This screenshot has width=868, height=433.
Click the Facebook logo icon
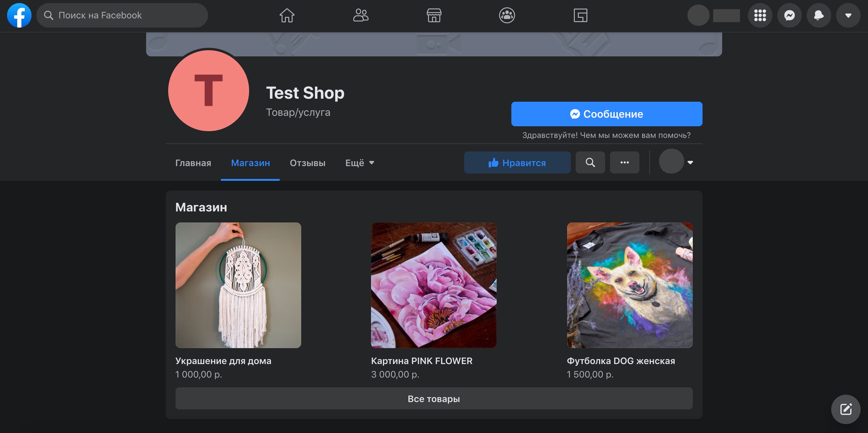(19, 15)
